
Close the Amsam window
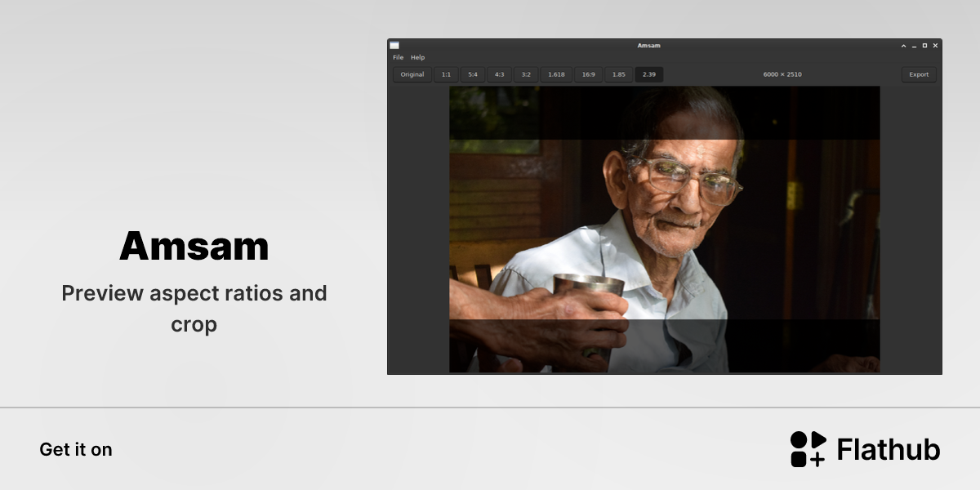(935, 46)
